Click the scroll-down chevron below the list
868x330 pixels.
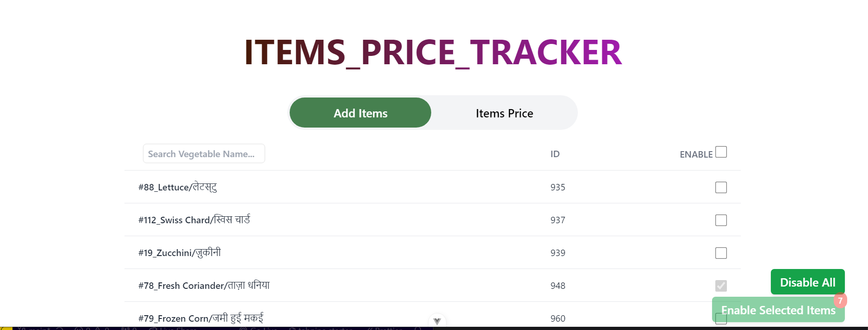[436, 320]
